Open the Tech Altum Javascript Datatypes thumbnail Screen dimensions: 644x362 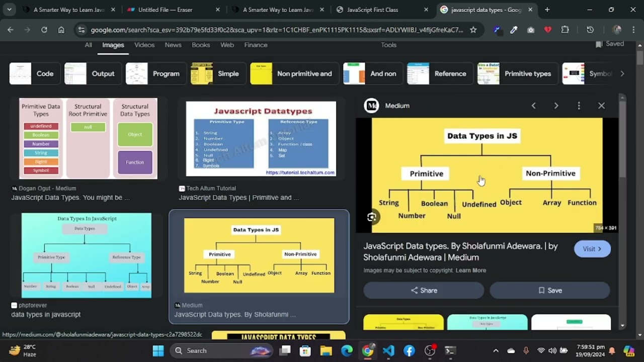coord(261,139)
